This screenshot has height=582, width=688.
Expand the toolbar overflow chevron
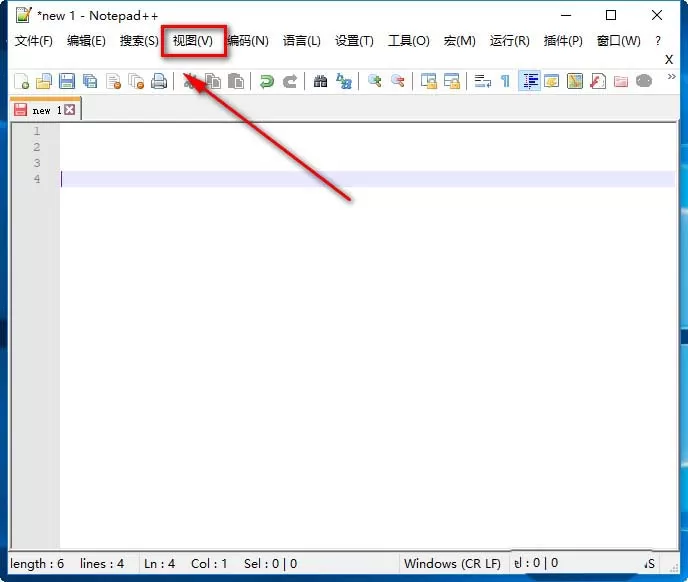671,77
